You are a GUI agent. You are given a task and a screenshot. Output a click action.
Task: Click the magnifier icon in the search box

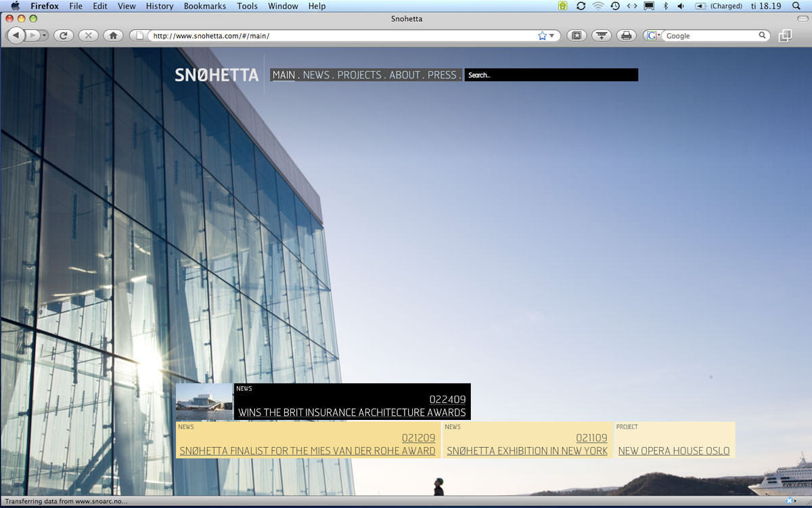click(x=763, y=35)
